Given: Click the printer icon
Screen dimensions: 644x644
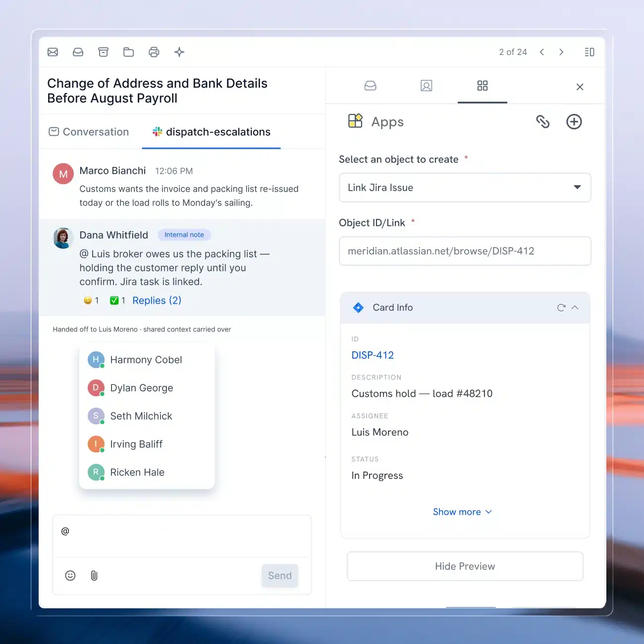Looking at the screenshot, I should click(x=154, y=52).
